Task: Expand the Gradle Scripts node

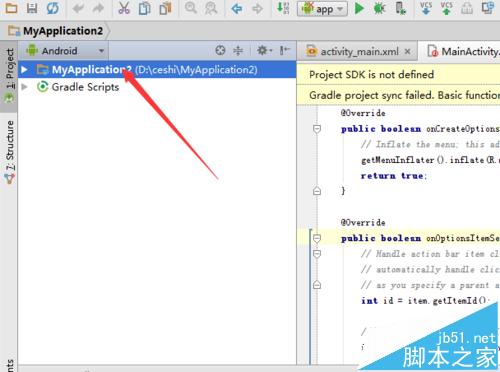Action: click(x=24, y=87)
